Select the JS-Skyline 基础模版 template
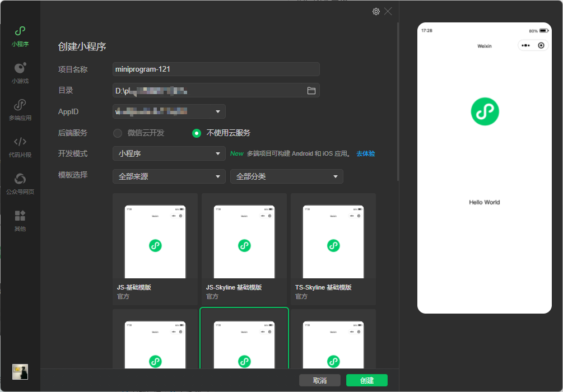Screen dimensions: 563x392 click(244, 249)
